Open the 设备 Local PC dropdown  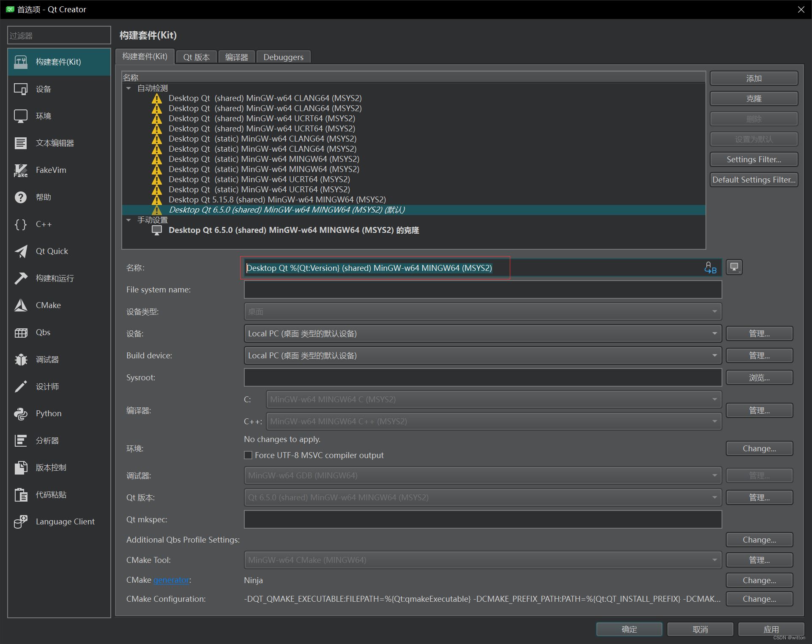[482, 333]
